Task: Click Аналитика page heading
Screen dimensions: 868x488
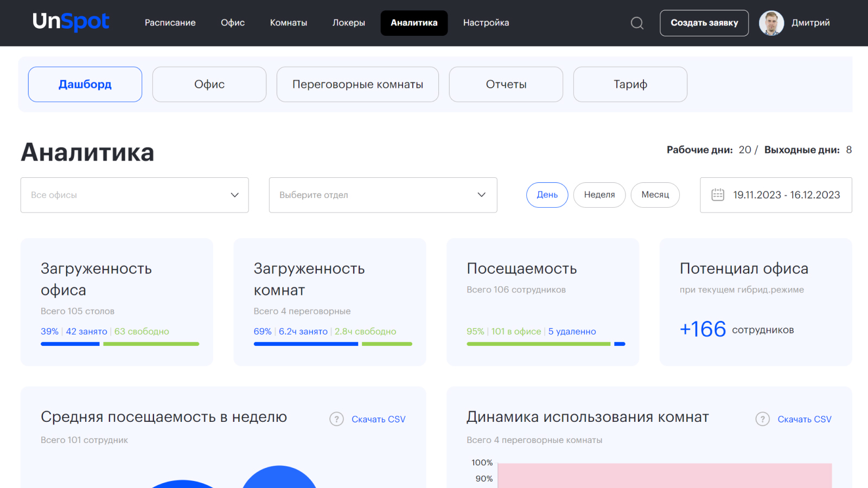Action: (87, 152)
